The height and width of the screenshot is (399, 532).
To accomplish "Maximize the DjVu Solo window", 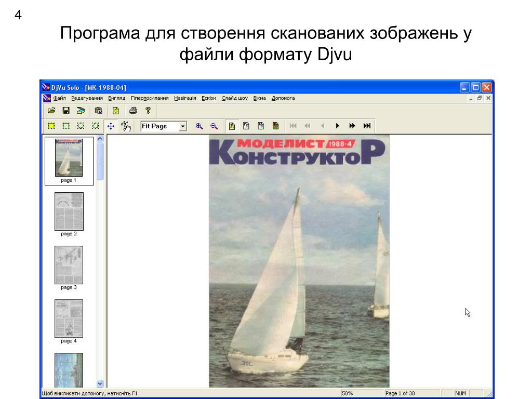I will [476, 87].
